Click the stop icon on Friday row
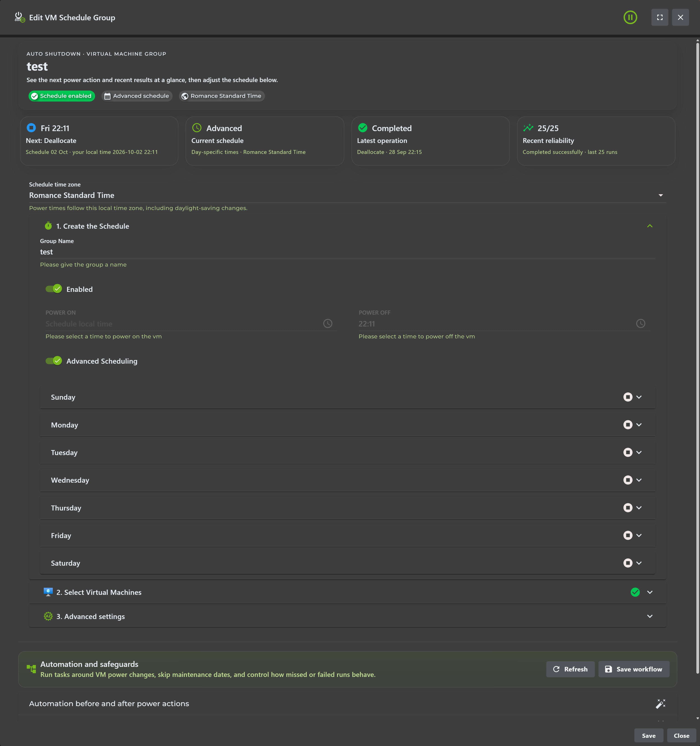The height and width of the screenshot is (746, 700). coord(628,536)
